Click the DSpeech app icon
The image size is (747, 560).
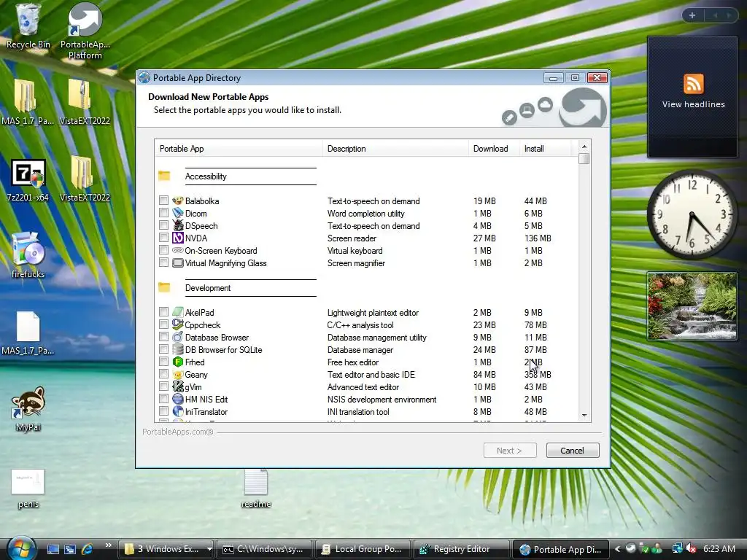tap(178, 226)
